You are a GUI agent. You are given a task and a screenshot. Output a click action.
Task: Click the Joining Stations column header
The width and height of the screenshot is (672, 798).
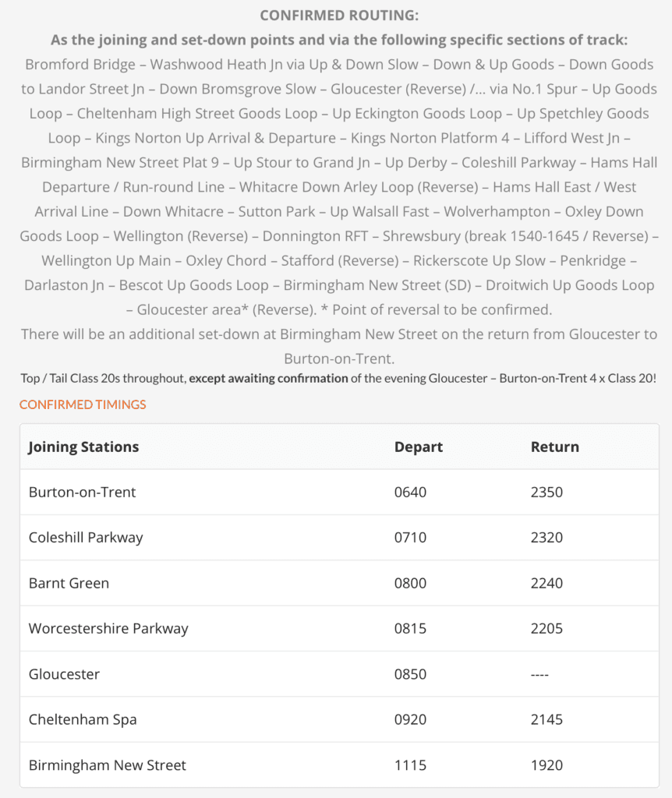[x=83, y=447]
